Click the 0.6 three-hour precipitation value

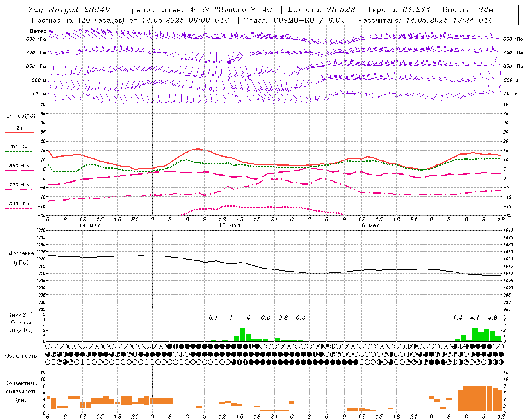click(x=266, y=318)
